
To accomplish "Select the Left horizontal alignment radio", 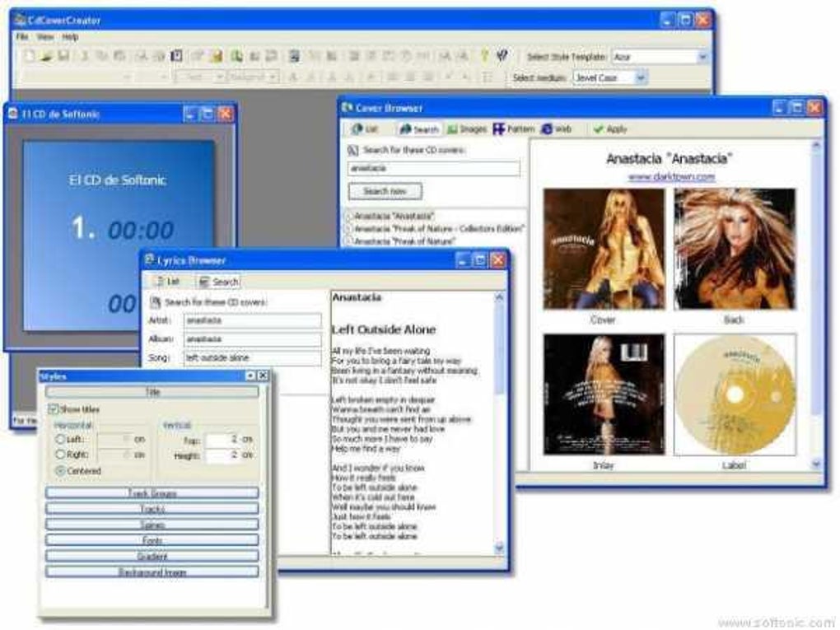I will tap(60, 439).
